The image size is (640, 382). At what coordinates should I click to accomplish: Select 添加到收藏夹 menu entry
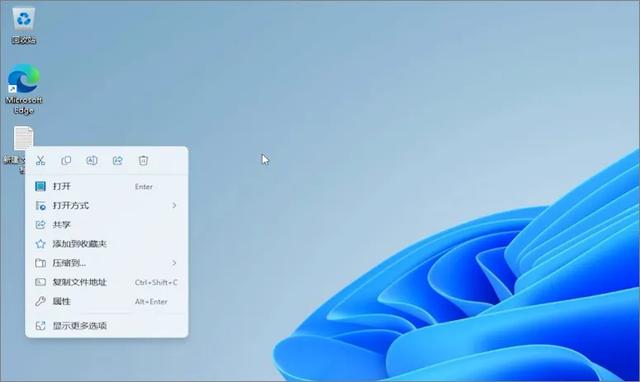click(x=107, y=244)
